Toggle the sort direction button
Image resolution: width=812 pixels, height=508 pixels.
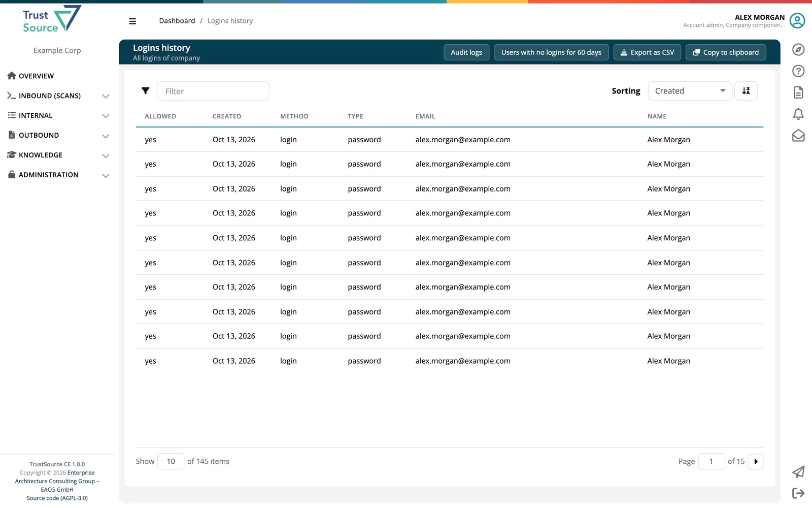[x=746, y=91]
